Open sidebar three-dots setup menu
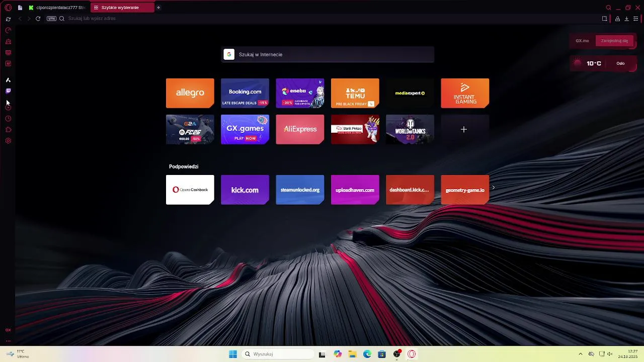This screenshot has height=362, width=644. (x=8, y=341)
